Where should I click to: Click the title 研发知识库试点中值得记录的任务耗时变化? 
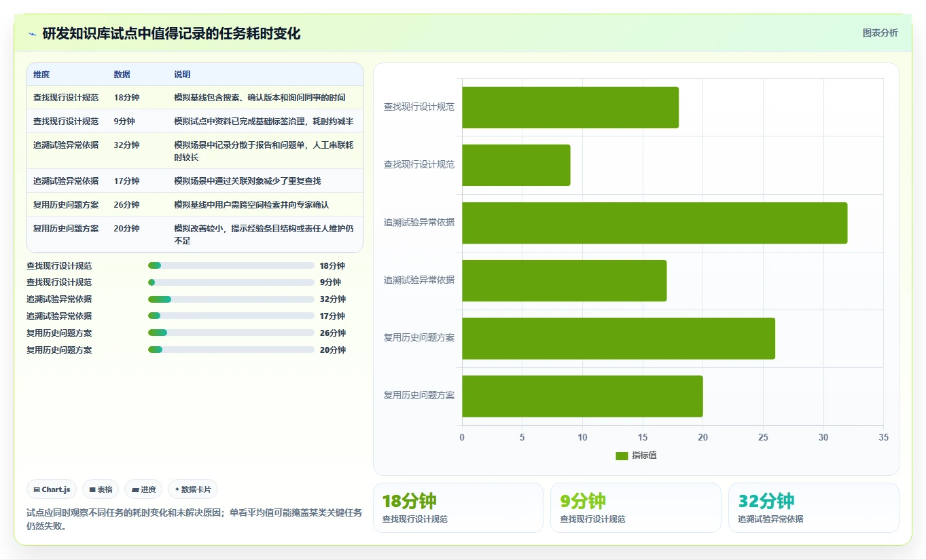[x=171, y=34]
